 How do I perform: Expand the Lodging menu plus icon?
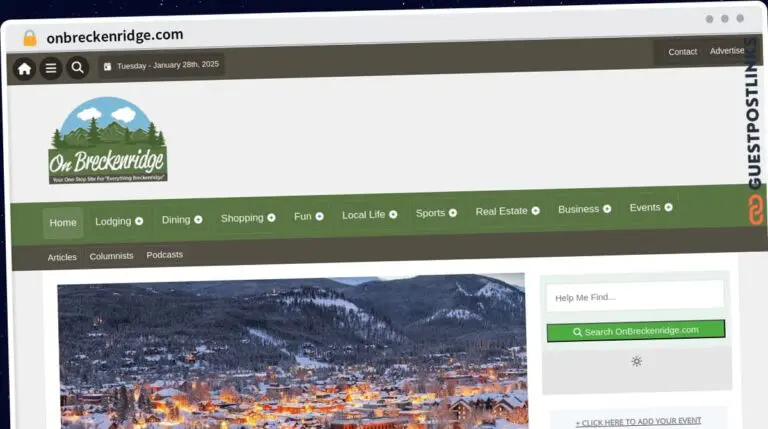pos(139,221)
